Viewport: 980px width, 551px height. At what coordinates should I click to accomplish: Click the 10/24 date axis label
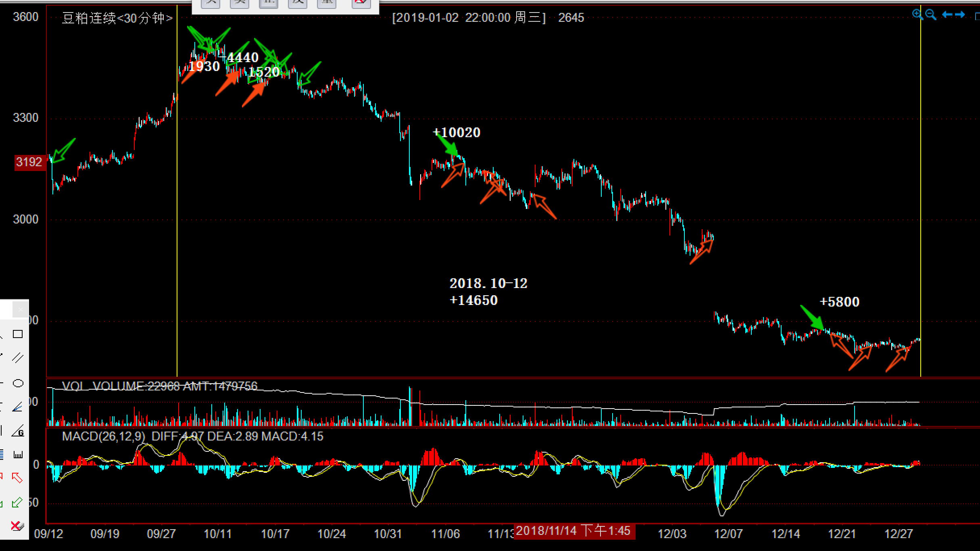tap(332, 534)
